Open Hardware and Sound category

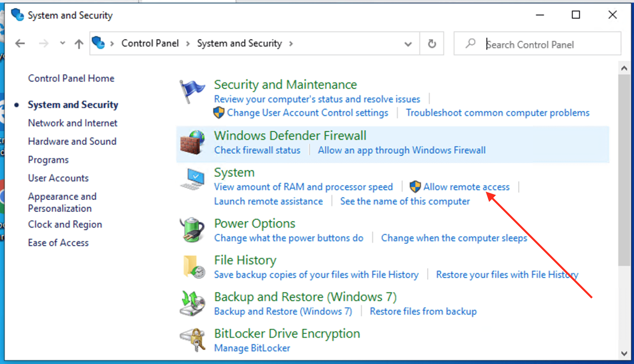tap(72, 142)
